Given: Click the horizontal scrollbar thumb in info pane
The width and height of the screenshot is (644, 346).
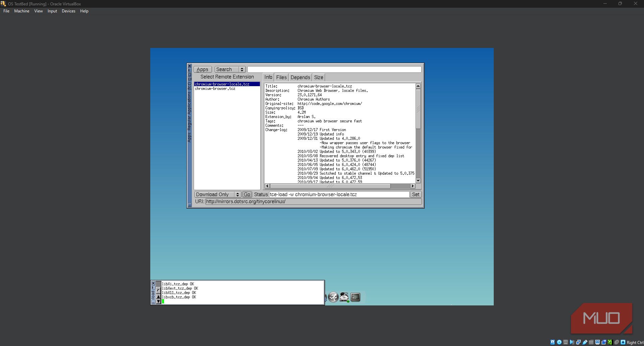Looking at the screenshot, I should [x=330, y=186].
